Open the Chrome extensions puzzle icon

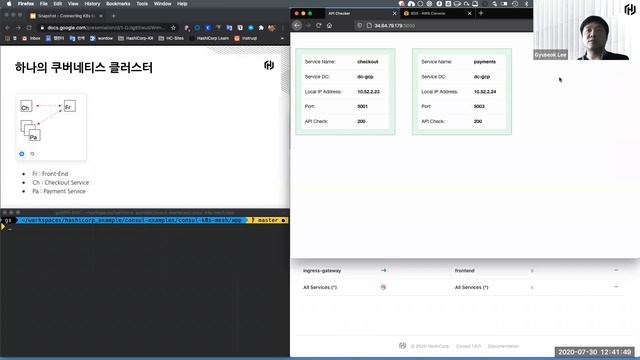261,28
